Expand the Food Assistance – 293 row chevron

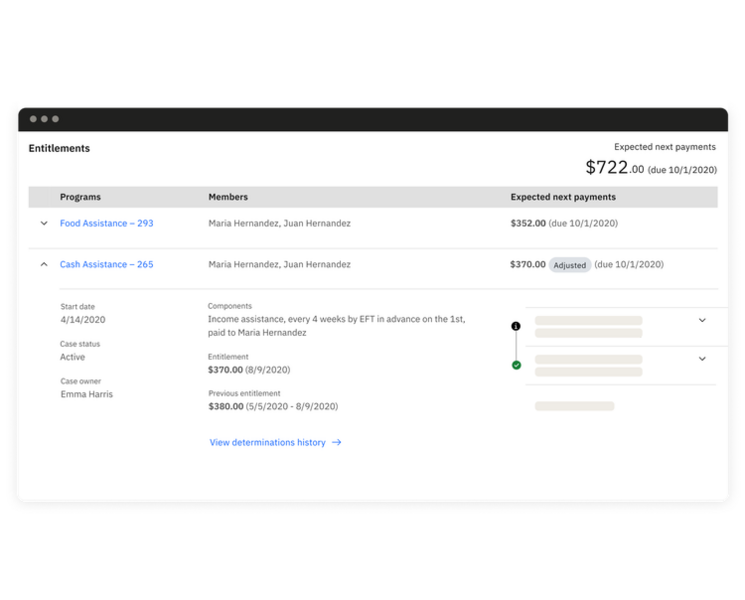click(44, 223)
